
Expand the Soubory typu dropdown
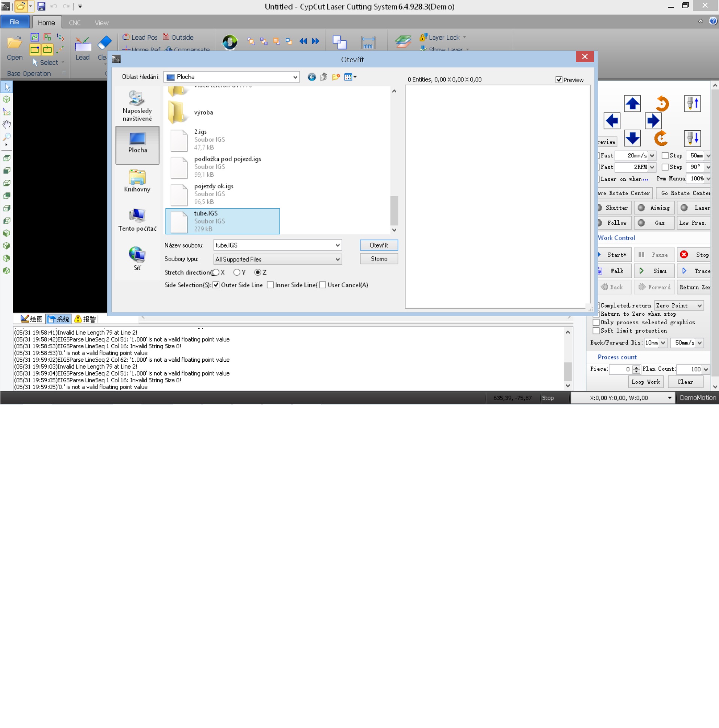[x=338, y=259]
